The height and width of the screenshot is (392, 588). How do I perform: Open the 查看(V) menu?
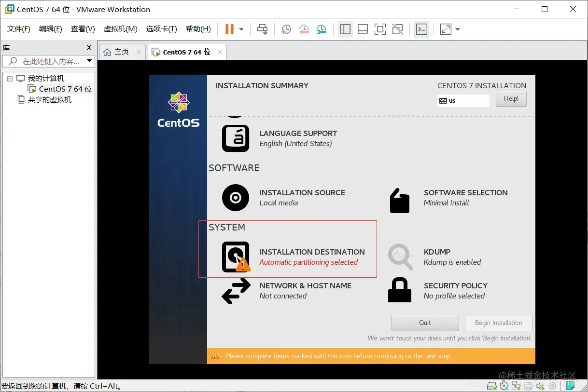pos(83,29)
